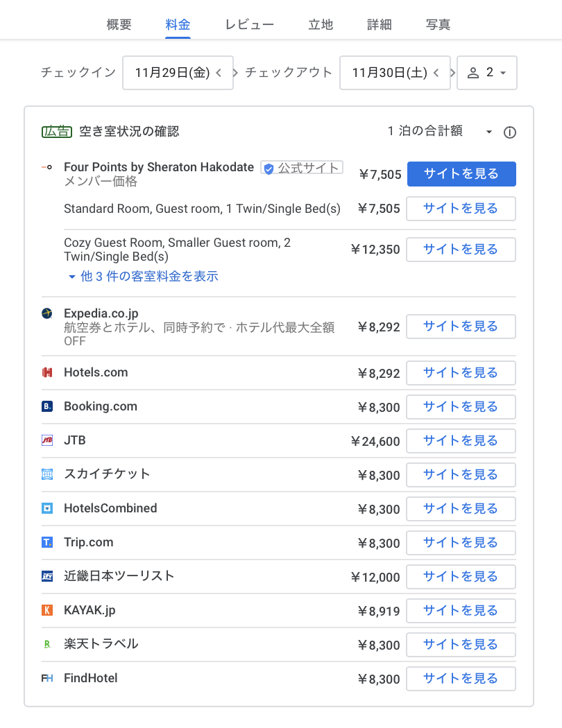Image resolution: width=562 pixels, height=728 pixels.
Task: Click the Four Points by Sheraton logo icon
Action: pyautogui.click(x=47, y=167)
